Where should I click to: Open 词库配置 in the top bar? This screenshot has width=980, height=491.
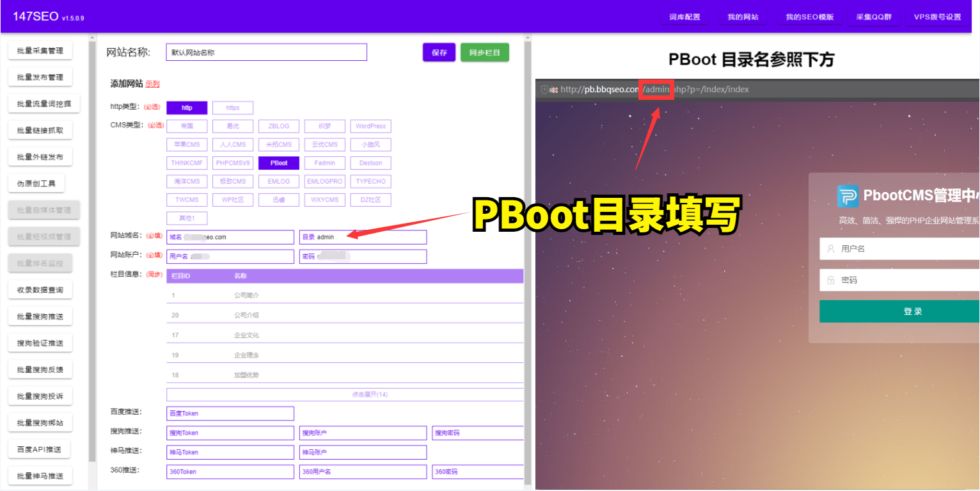[685, 17]
